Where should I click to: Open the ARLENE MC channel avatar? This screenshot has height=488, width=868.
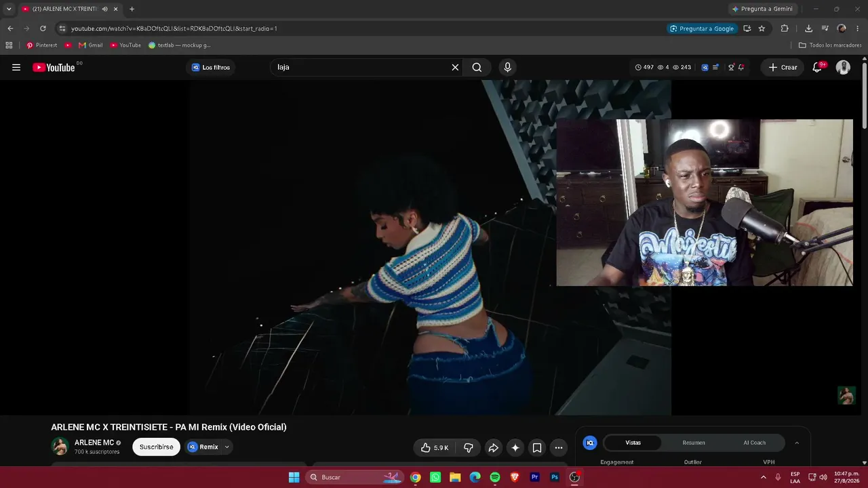[60, 446]
